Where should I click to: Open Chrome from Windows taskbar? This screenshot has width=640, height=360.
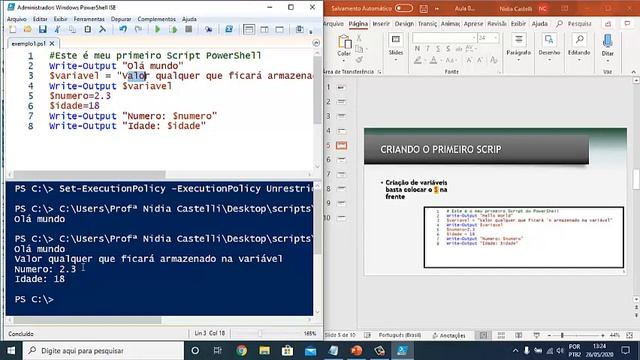point(241,351)
